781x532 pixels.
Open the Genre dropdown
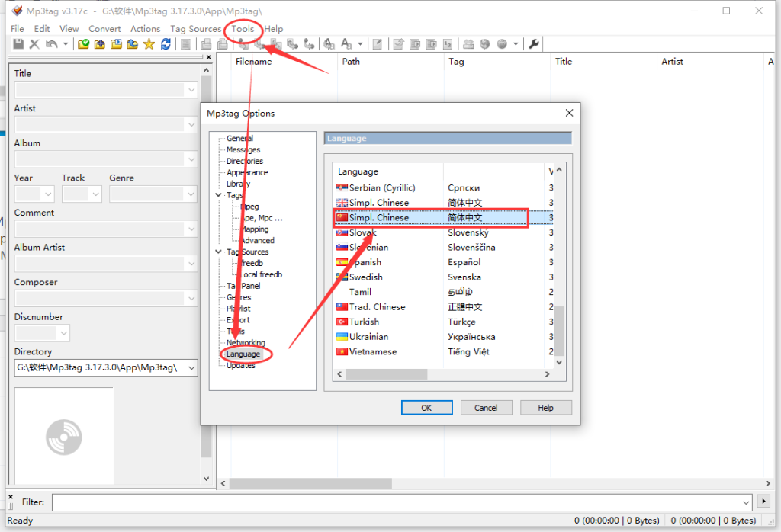(x=191, y=194)
